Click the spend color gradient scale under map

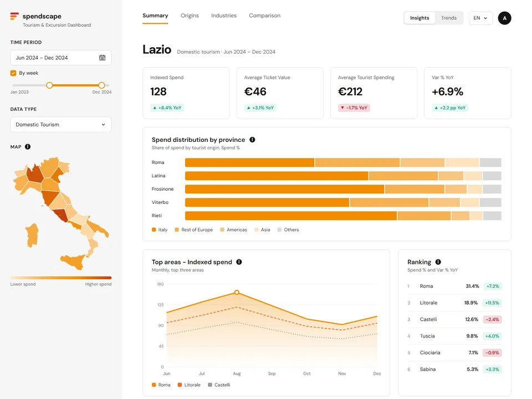click(61, 278)
